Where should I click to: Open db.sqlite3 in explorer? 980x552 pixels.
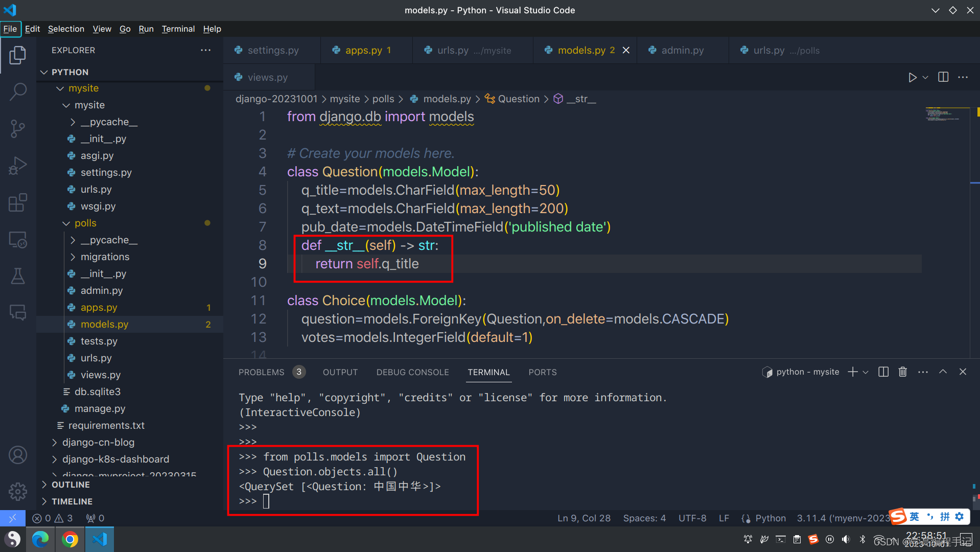tap(97, 392)
